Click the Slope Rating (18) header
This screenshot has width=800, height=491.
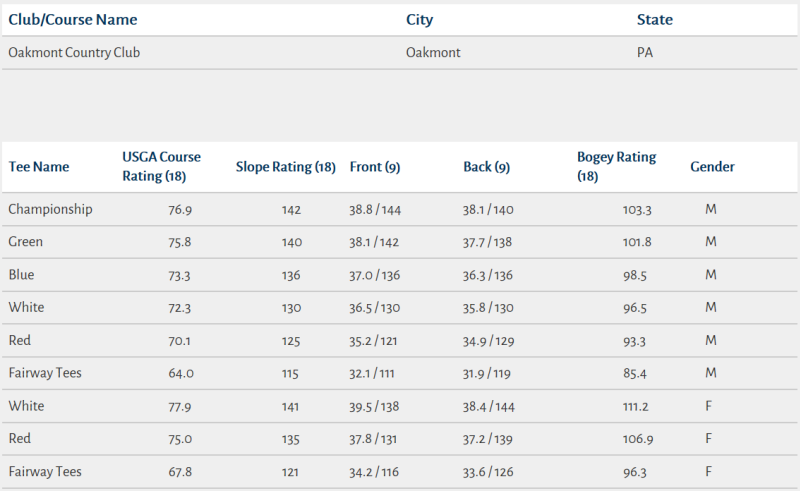click(x=286, y=167)
